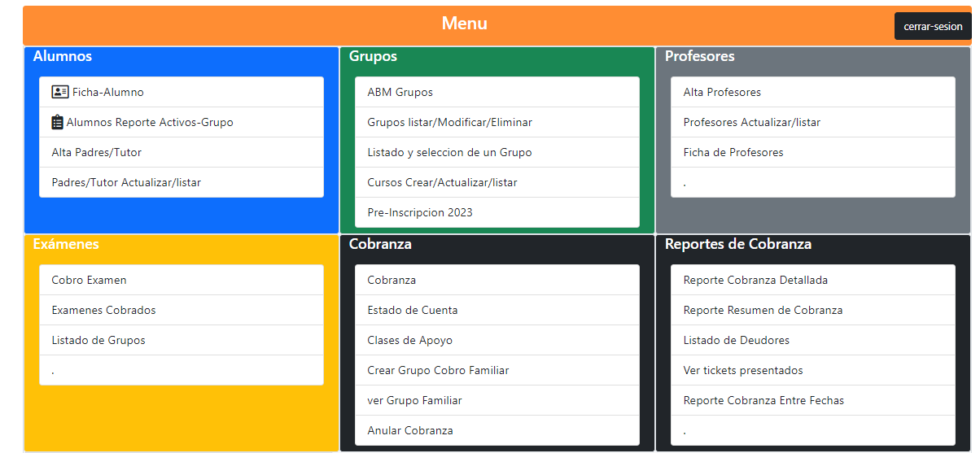
Task: Open Pre-Inscripcion 2023
Action: (x=419, y=212)
